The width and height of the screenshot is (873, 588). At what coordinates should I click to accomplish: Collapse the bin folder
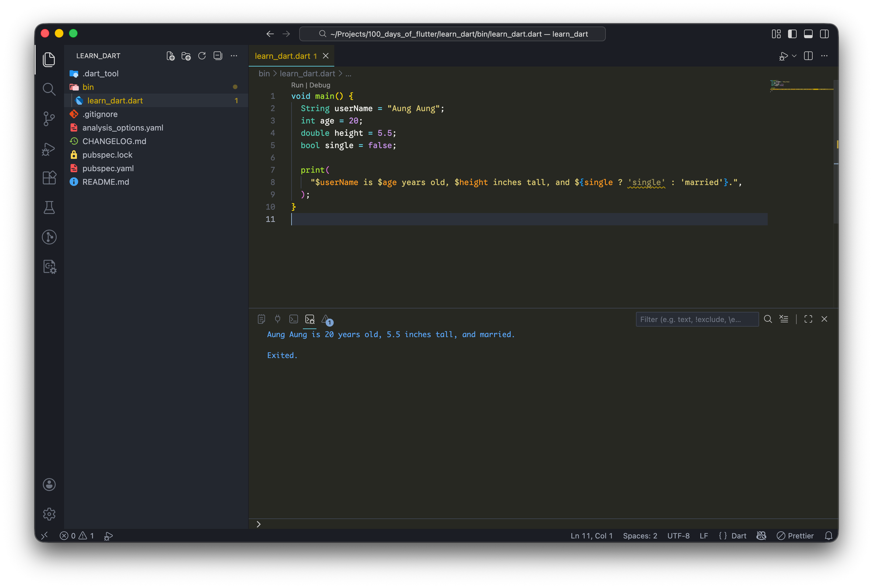click(x=88, y=87)
